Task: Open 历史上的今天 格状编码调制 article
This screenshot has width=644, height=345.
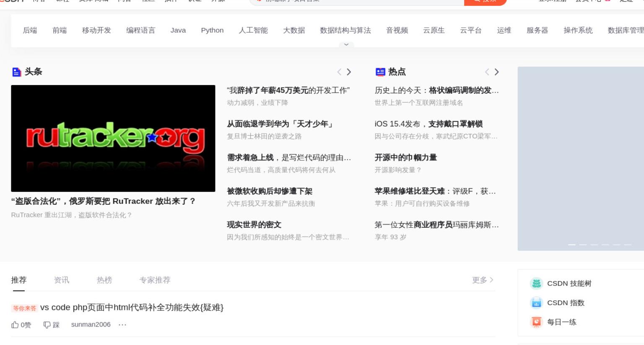Action: click(437, 90)
